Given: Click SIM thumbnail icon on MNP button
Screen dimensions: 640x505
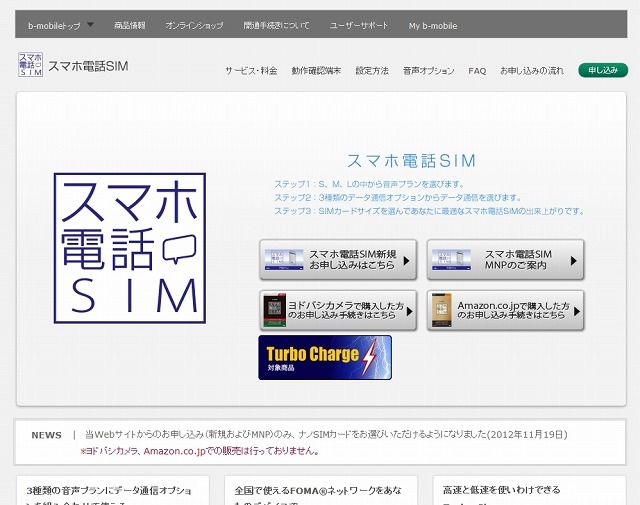Looking at the screenshot, I should [x=451, y=260].
